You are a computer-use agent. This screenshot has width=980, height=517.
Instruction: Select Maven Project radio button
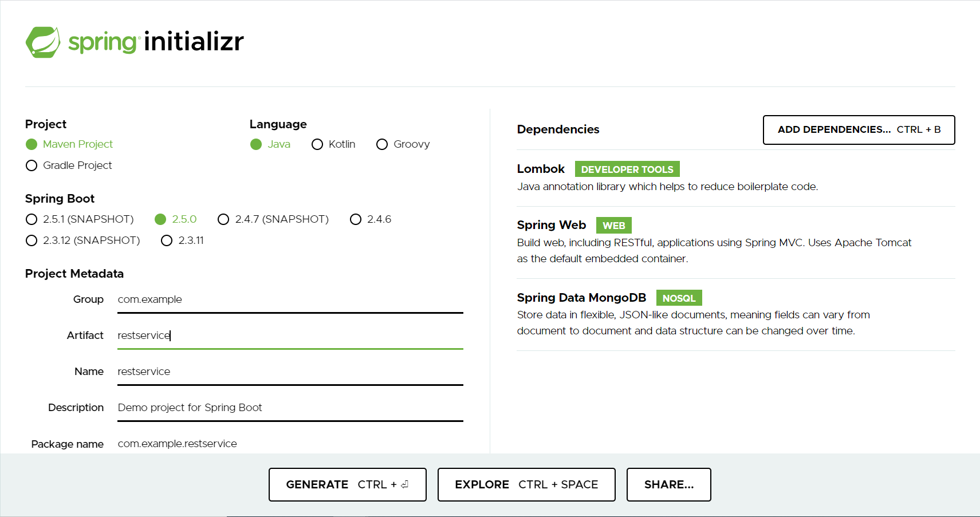tap(32, 144)
